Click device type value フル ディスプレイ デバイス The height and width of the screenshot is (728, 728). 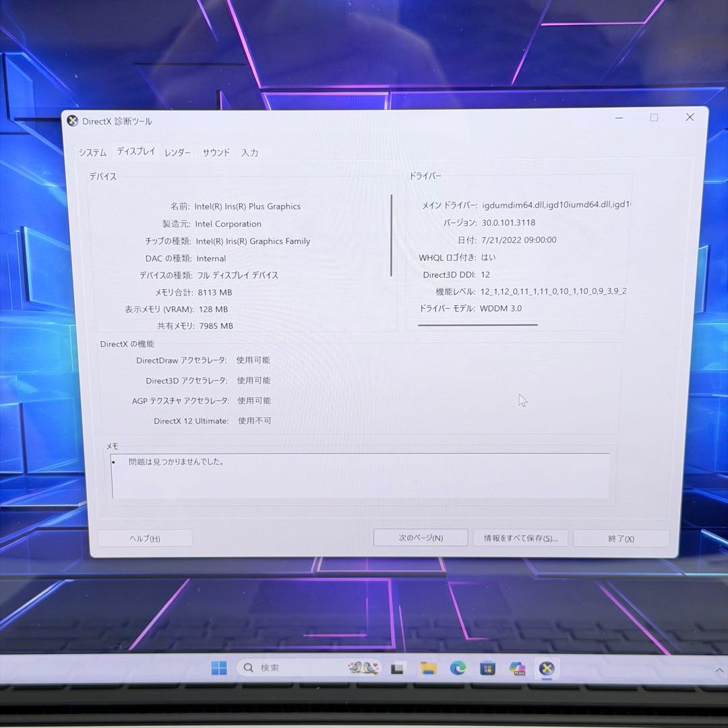tap(237, 275)
